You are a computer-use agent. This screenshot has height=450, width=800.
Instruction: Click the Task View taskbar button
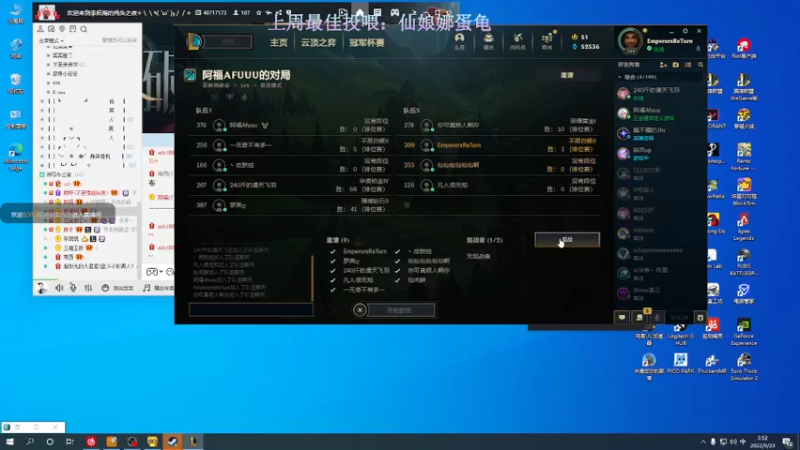(x=70, y=441)
